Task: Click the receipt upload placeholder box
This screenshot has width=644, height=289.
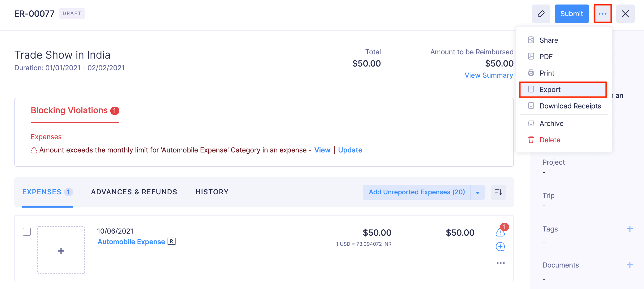Action: (61, 250)
